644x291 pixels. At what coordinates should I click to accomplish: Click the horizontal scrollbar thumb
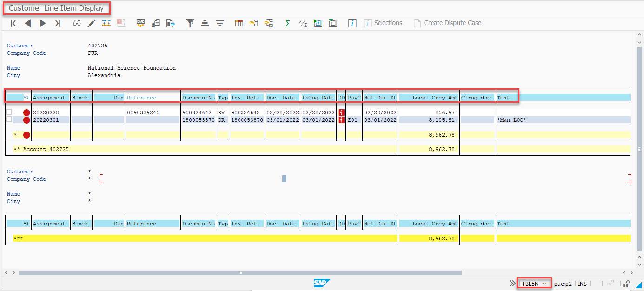tap(240, 273)
